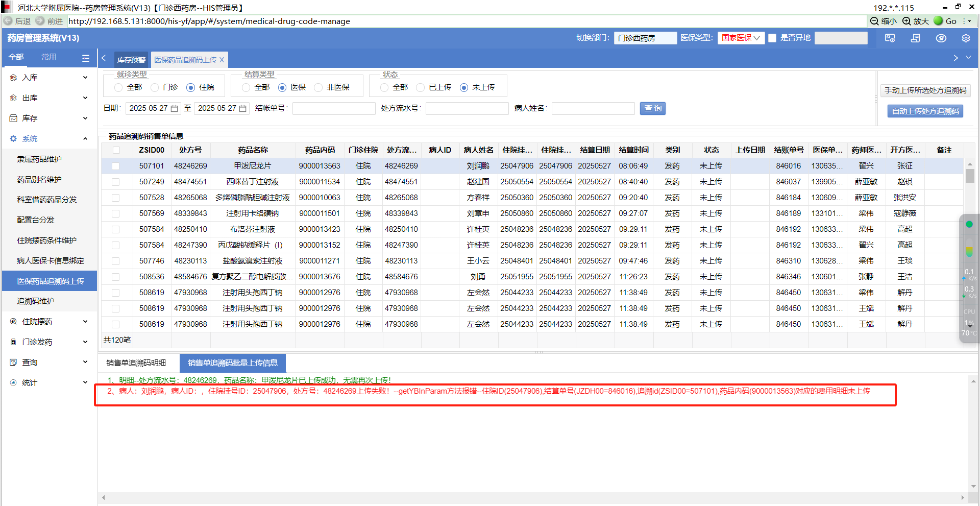Collapse the sidebar with the menu fold icon

[x=86, y=58]
